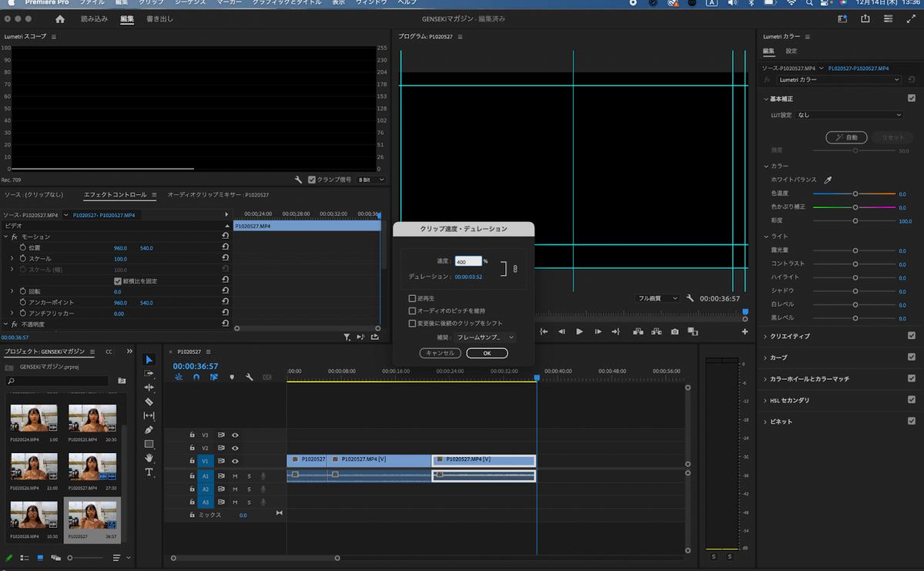Pick the white balance eyedropper
Screen dimensions: 924x571
click(829, 180)
